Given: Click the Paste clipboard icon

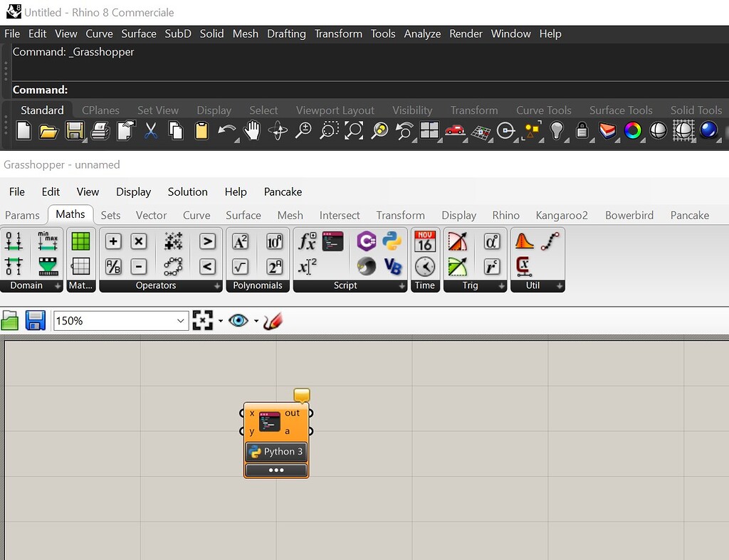Looking at the screenshot, I should tap(201, 131).
